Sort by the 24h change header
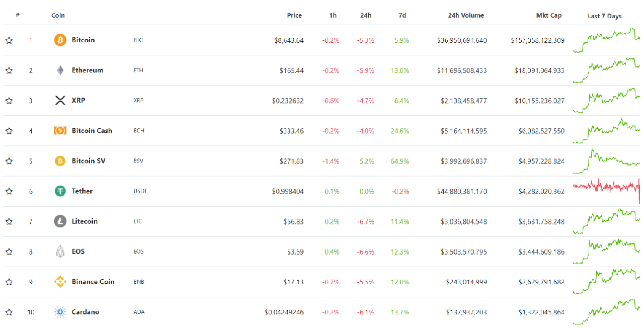 pos(366,15)
